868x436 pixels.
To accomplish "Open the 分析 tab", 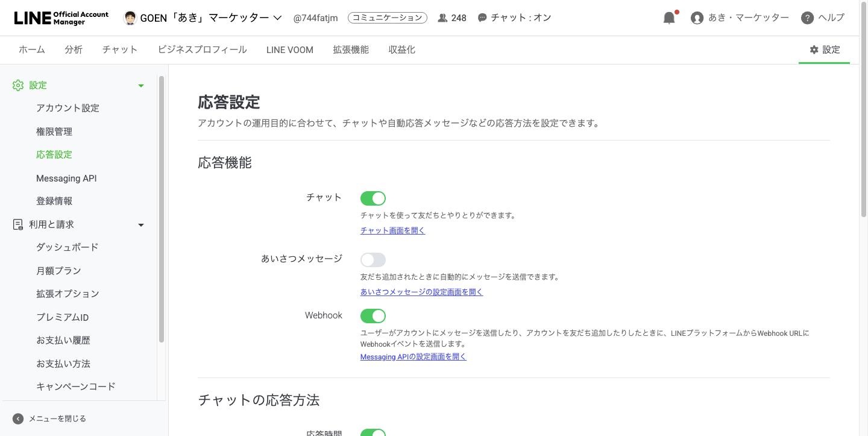I will tap(74, 49).
